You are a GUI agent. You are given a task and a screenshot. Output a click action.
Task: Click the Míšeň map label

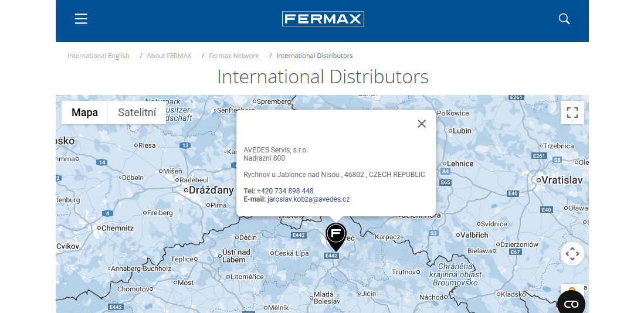coord(172,171)
